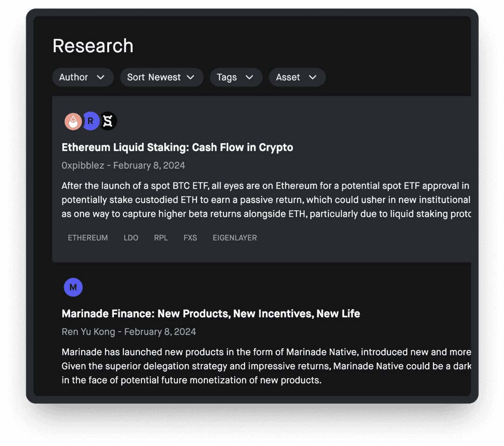Select the ETHEREUM tag
504x446 pixels.
point(88,237)
